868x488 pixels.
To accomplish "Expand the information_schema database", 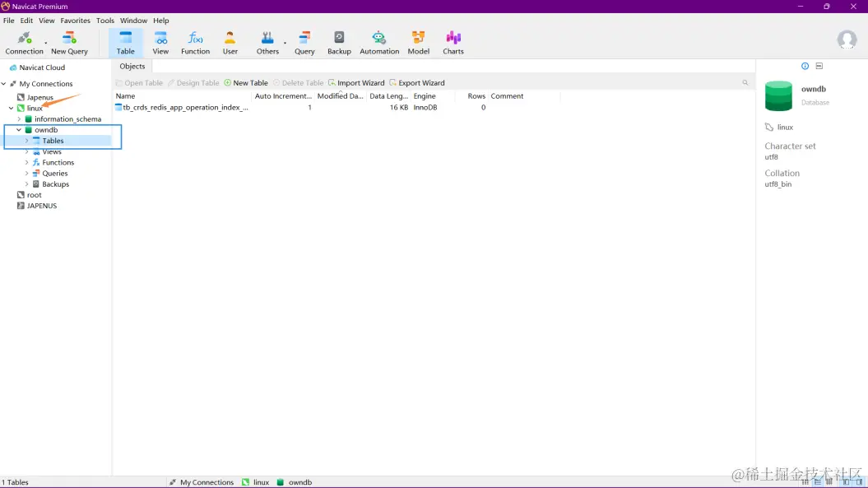I will click(19, 119).
